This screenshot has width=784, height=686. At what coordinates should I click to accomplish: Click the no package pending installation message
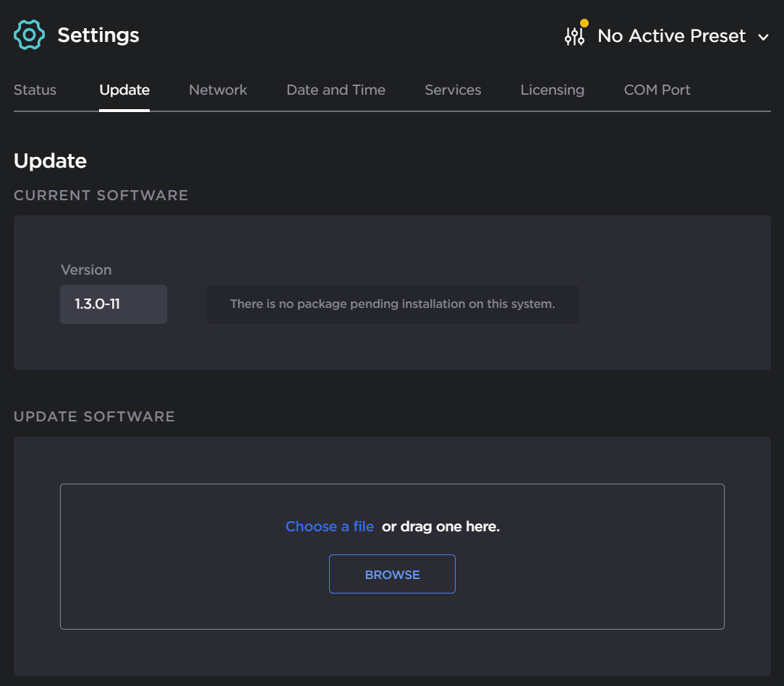[x=392, y=304]
